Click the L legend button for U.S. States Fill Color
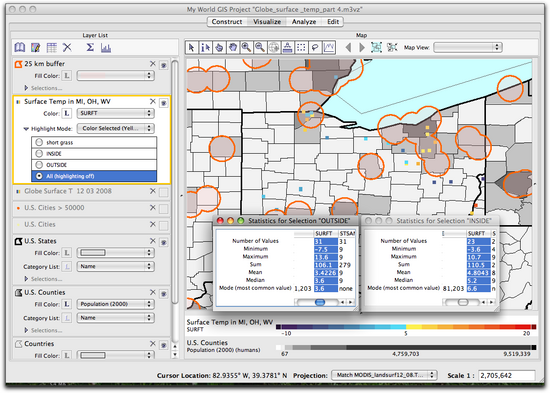The width and height of the screenshot is (550, 393). (x=67, y=253)
